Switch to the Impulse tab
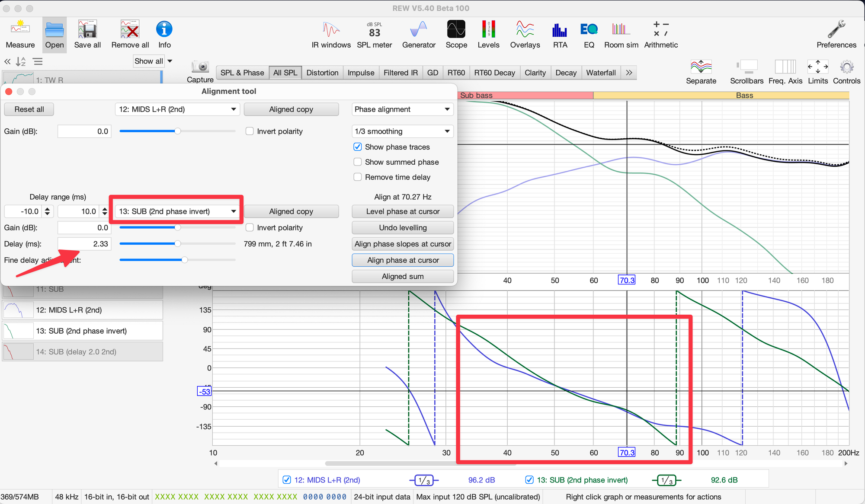This screenshot has height=504, width=865. pyautogui.click(x=361, y=73)
